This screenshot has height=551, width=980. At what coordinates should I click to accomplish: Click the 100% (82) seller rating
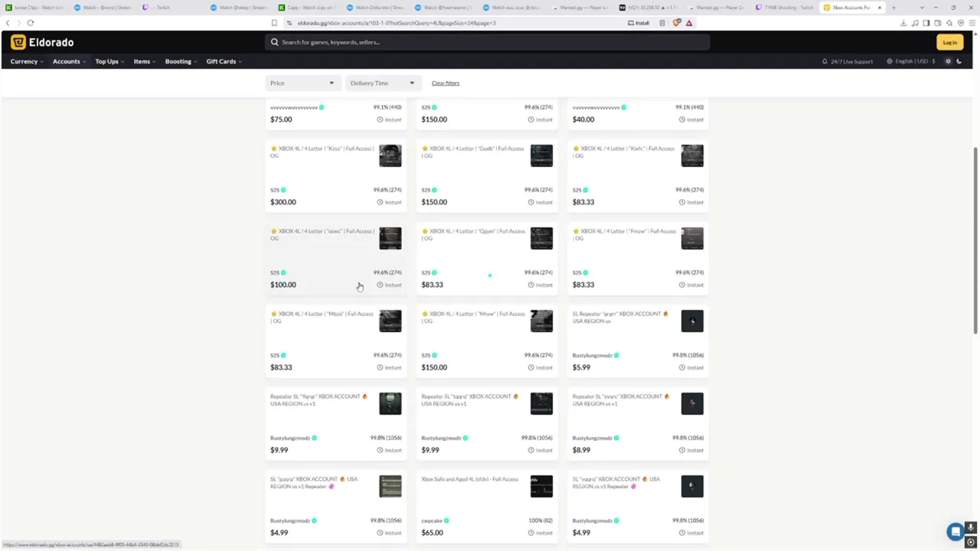(540, 520)
